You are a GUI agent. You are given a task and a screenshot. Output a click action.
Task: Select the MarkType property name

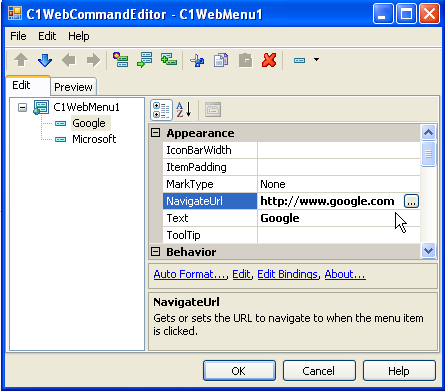click(x=210, y=184)
